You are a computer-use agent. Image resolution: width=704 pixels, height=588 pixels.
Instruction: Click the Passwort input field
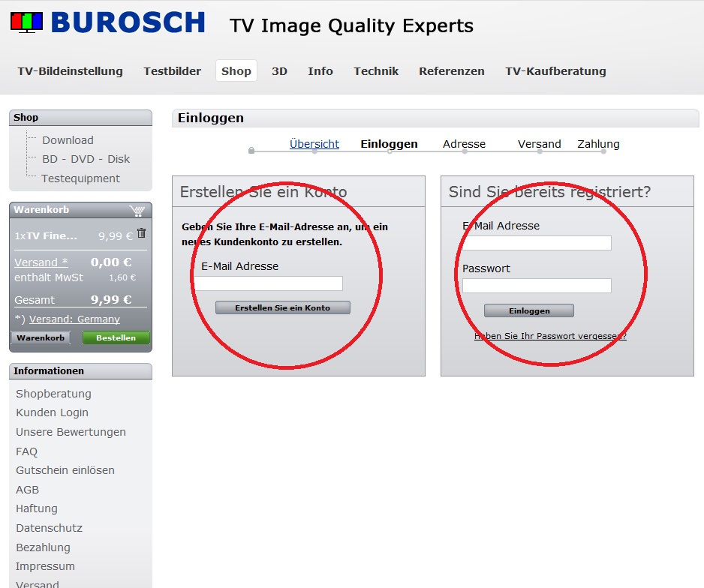point(537,286)
